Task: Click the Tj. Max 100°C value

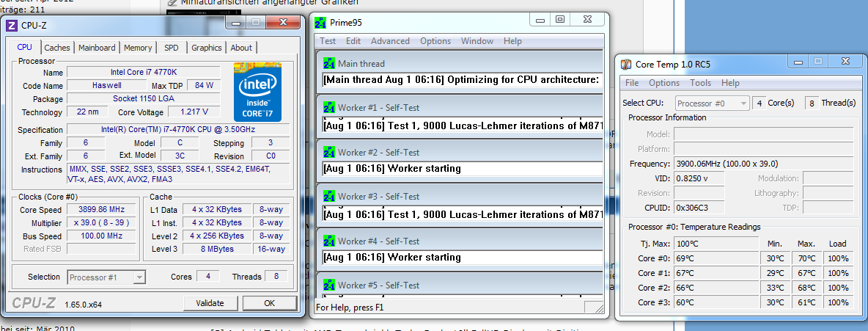Action: 716,244
